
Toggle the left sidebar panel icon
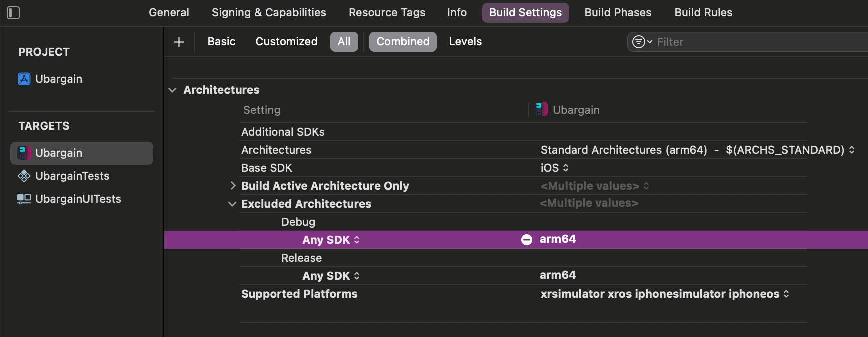13,13
